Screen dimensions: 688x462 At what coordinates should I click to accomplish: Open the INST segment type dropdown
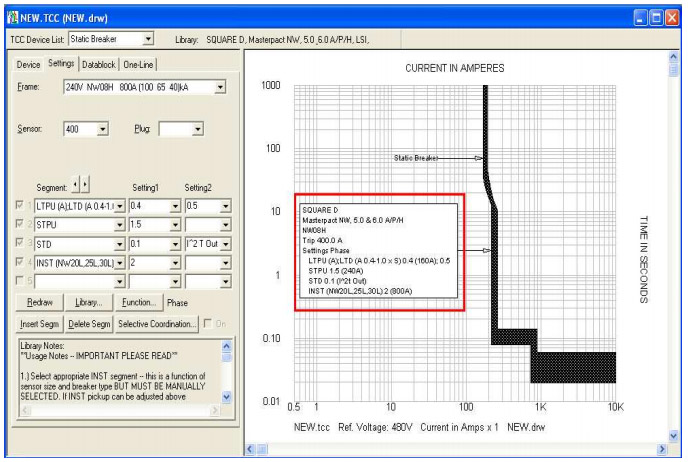pos(119,263)
